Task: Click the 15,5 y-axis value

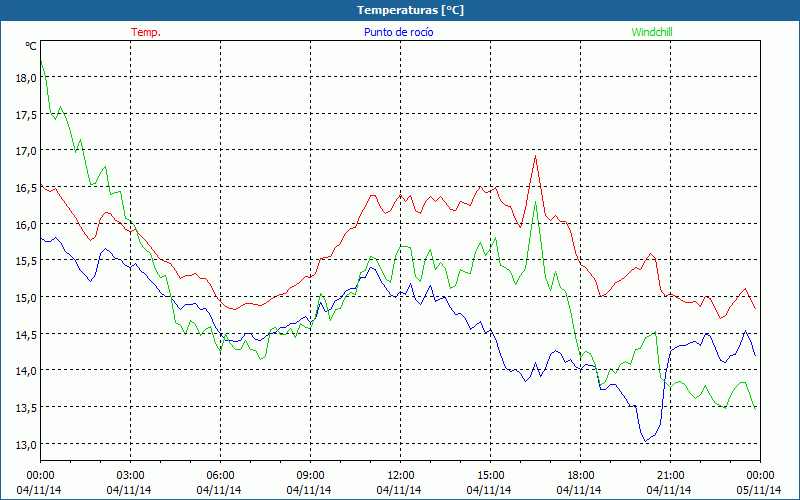Action: pos(27,261)
